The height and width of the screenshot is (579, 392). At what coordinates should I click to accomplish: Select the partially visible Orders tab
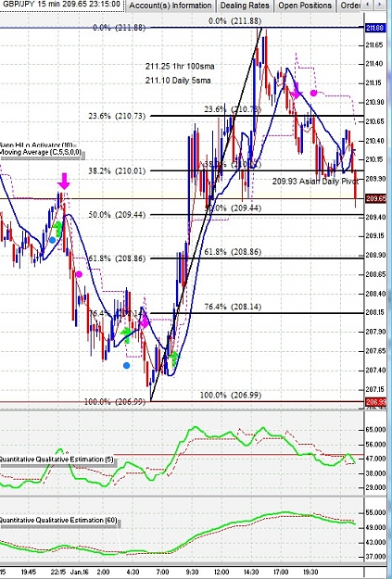point(349,6)
